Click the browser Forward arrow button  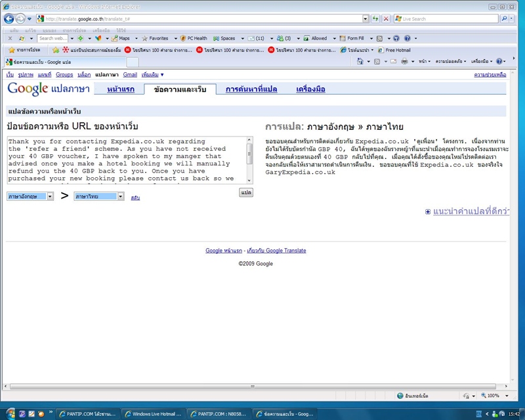(x=20, y=19)
